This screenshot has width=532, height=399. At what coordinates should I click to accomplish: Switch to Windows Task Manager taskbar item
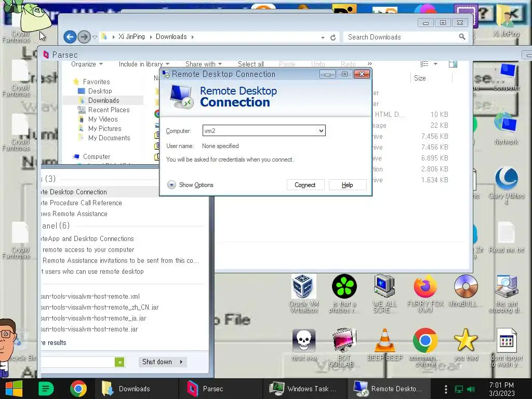tap(304, 389)
